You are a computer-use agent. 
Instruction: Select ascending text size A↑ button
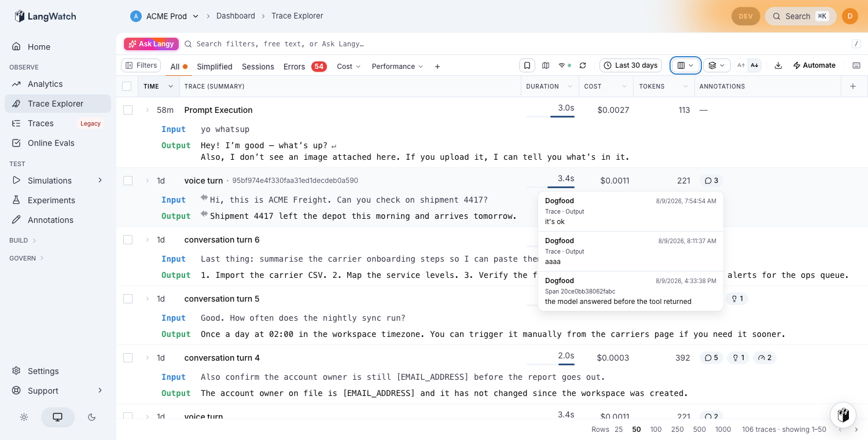point(741,65)
